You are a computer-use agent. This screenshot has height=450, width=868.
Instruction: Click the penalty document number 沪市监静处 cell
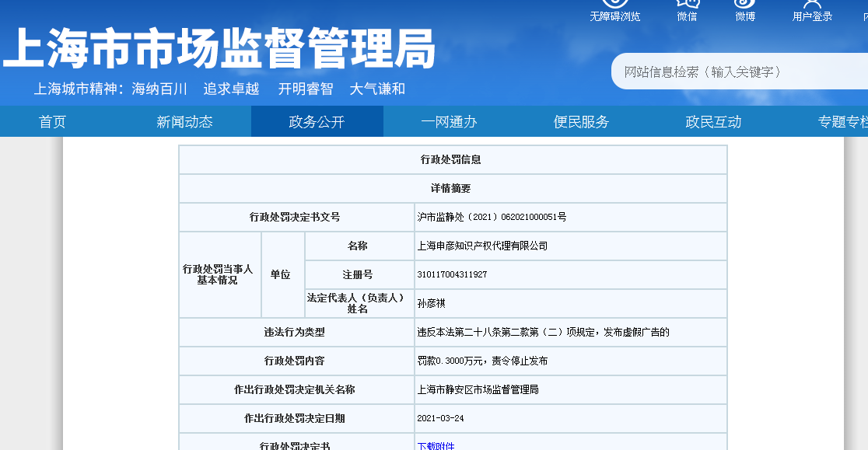[x=492, y=218]
